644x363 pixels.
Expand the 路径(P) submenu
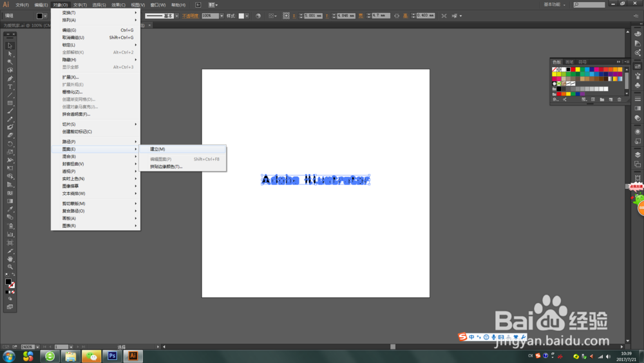96,142
